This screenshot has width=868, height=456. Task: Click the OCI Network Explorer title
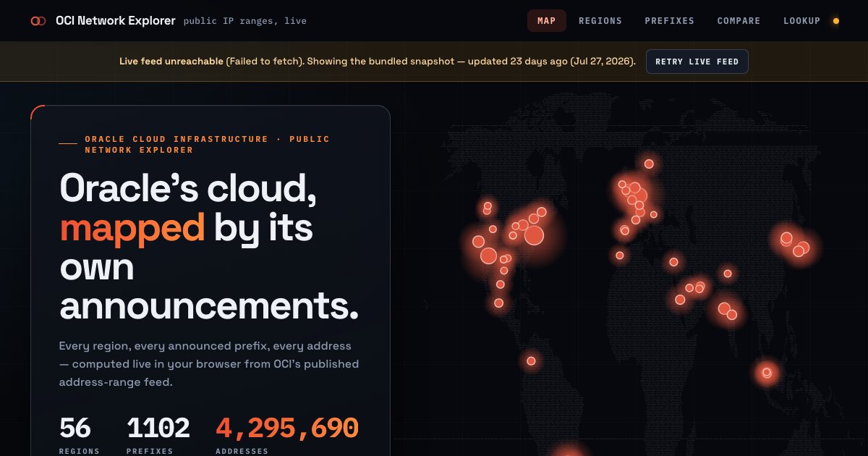pos(116,21)
